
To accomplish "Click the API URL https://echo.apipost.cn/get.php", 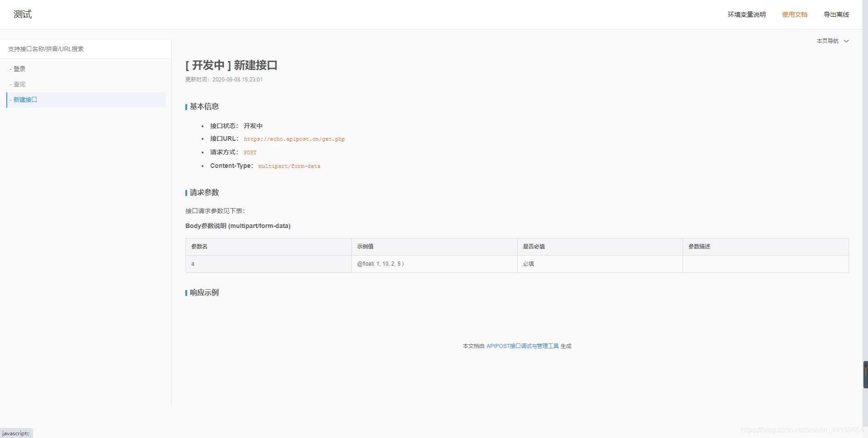I will pos(294,139).
